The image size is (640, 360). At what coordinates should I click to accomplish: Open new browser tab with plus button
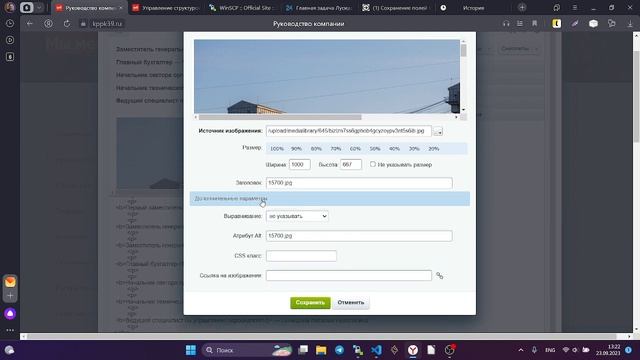(x=522, y=7)
